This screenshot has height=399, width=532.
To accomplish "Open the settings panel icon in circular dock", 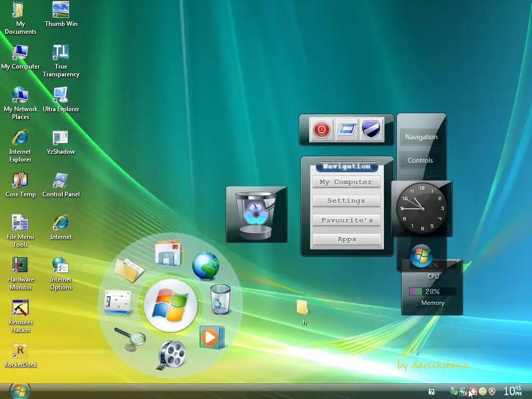I will pyautogui.click(x=117, y=302).
